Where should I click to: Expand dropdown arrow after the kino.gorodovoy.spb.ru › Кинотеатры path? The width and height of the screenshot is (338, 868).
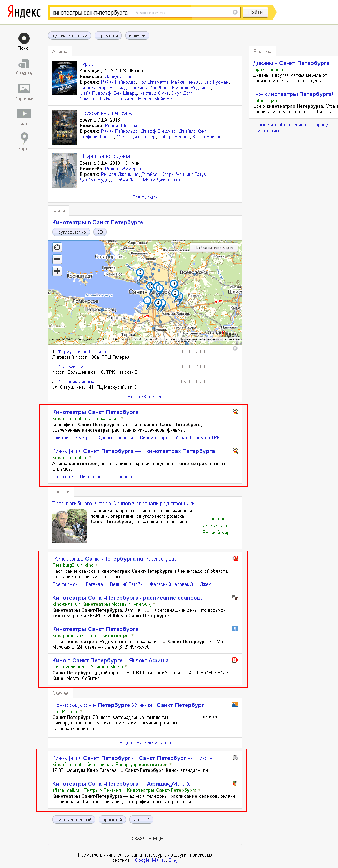click(132, 635)
